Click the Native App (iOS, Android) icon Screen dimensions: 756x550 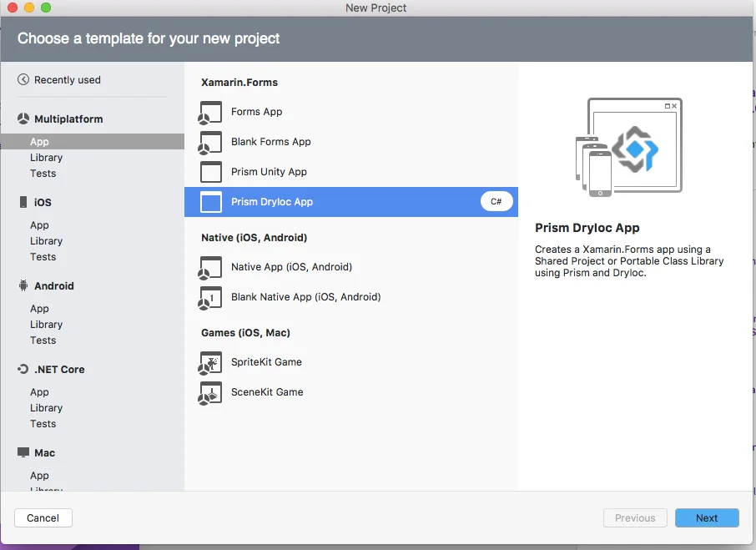(x=210, y=268)
